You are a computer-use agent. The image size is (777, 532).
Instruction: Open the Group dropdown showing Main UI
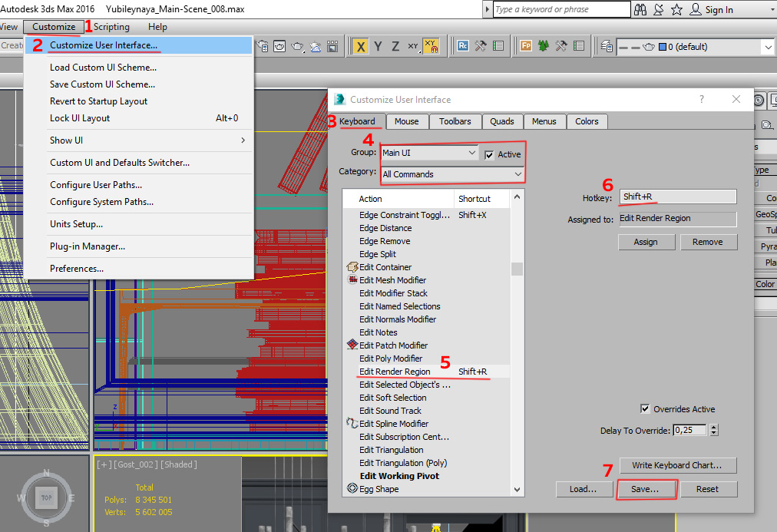[x=430, y=153]
